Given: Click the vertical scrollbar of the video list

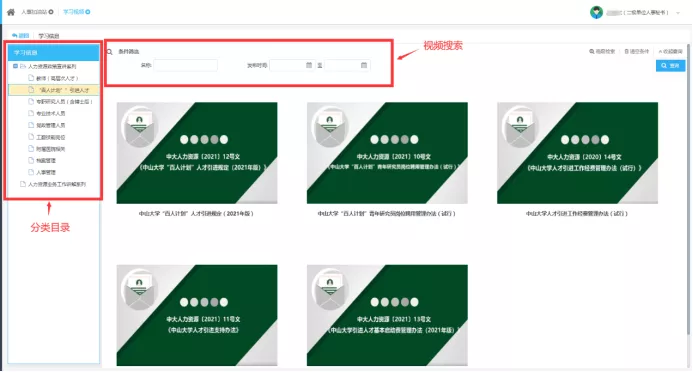Looking at the screenshot, I should pyautogui.click(x=688, y=190).
